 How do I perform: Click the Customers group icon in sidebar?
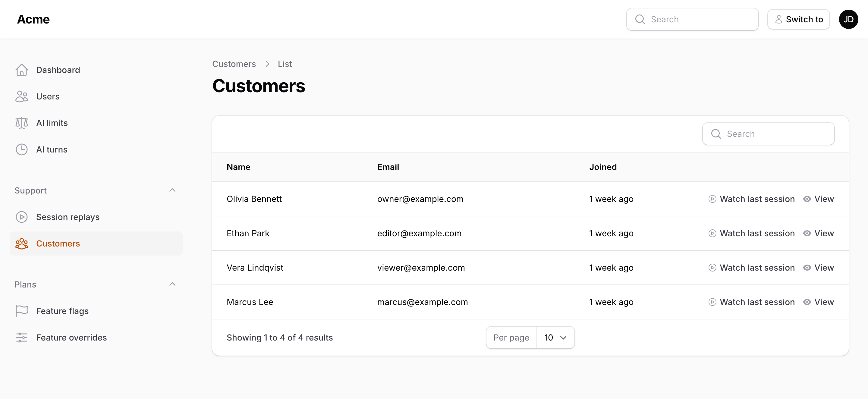pos(22,243)
